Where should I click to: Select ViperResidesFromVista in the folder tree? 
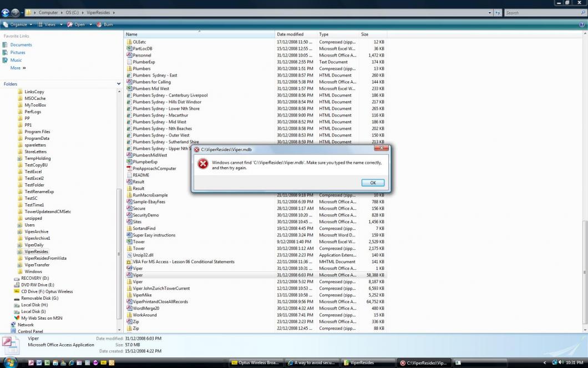(45, 258)
